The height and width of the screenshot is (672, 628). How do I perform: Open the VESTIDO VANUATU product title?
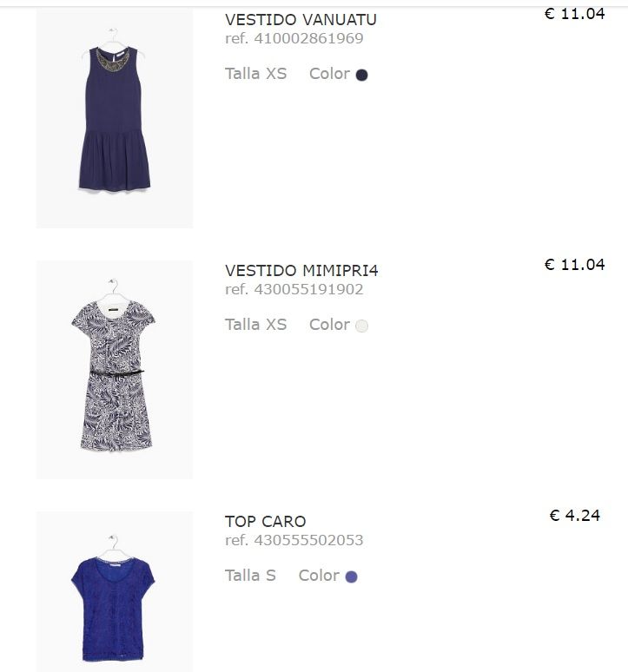click(301, 20)
